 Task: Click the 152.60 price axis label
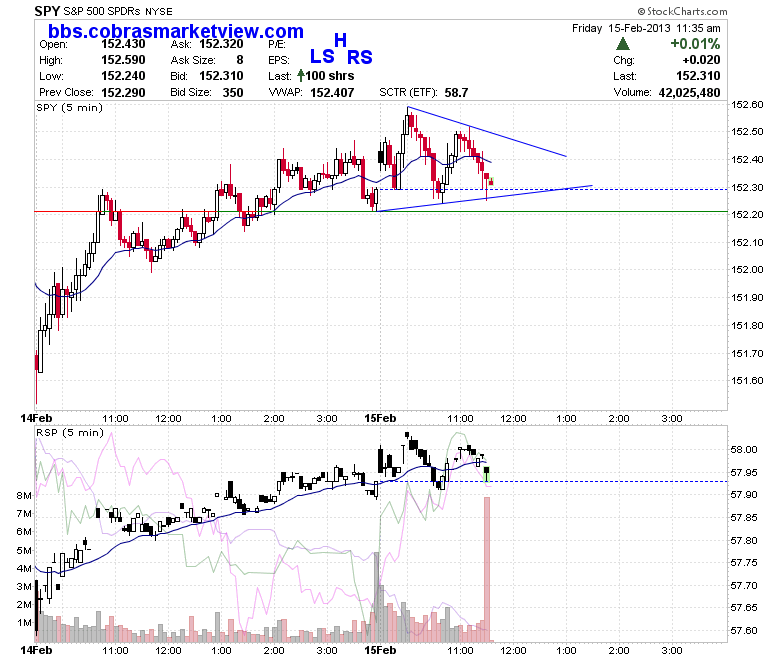pos(747,104)
